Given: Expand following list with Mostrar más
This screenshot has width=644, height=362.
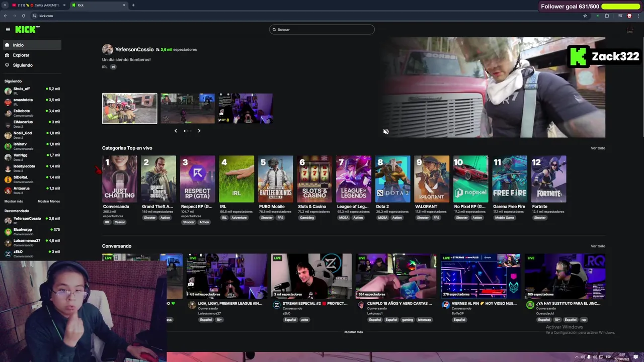Looking at the screenshot, I should [x=14, y=201].
